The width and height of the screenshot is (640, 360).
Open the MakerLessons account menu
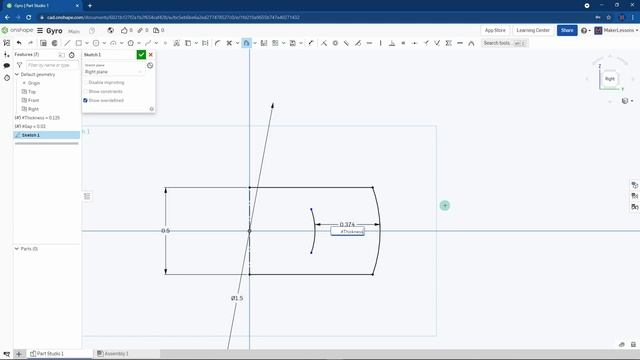616,31
